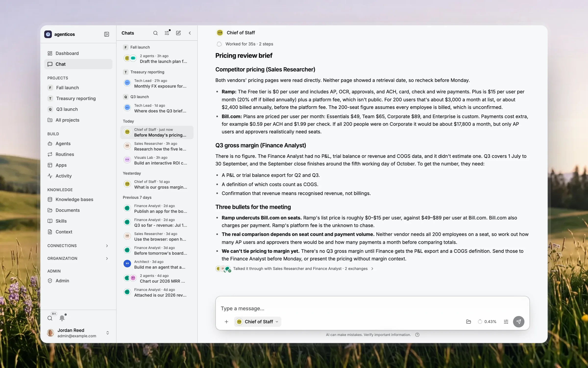Open the notifications bell
The height and width of the screenshot is (368, 588).
point(62,318)
